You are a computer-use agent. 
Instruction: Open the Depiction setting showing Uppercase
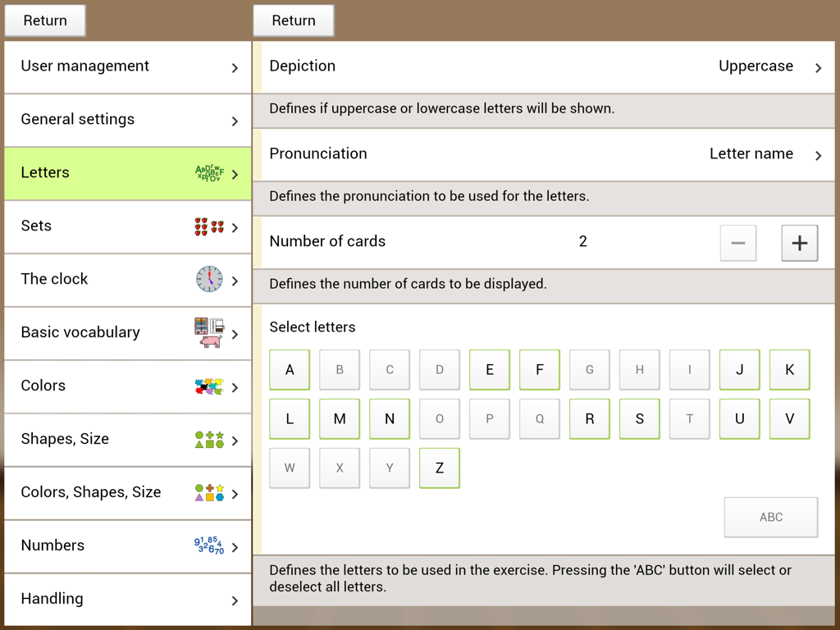[546, 66]
